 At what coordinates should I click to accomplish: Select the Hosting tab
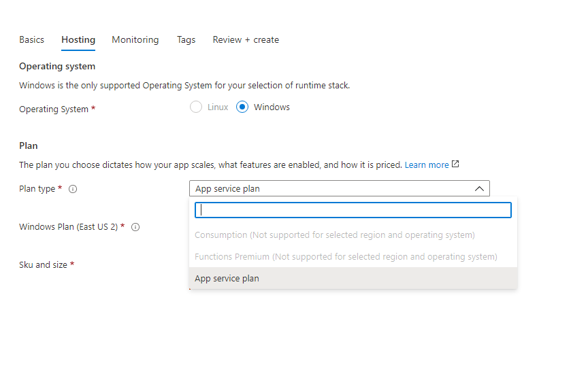78,40
